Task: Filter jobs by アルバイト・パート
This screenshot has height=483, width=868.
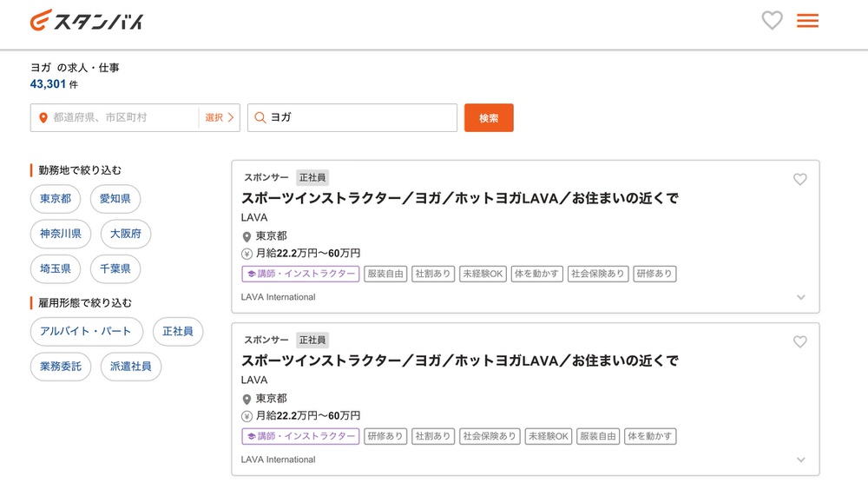Action: point(85,332)
